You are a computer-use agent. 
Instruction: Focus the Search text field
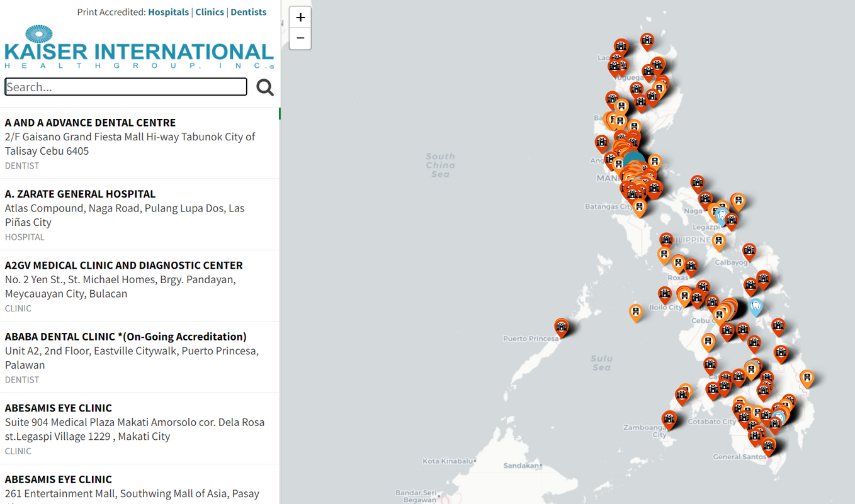[x=126, y=87]
